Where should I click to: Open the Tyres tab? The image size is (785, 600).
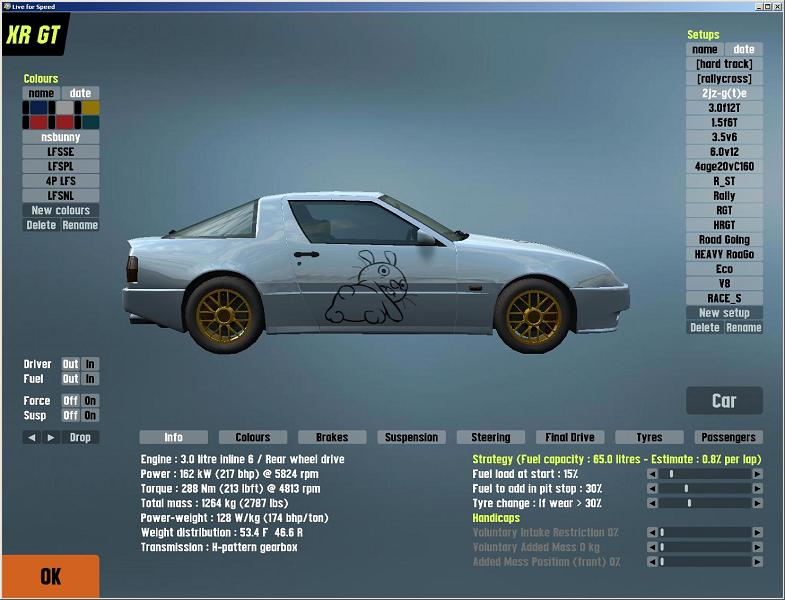pyautogui.click(x=649, y=437)
